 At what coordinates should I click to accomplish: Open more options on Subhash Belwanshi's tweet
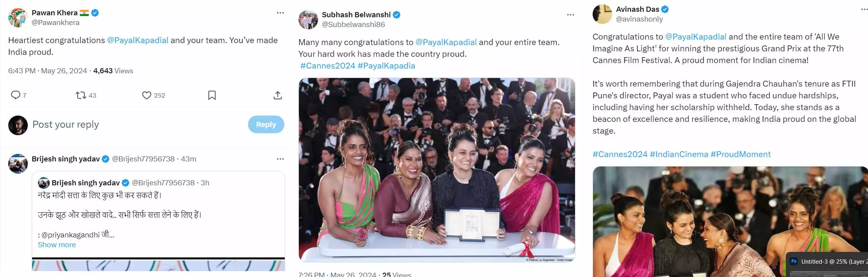(570, 15)
